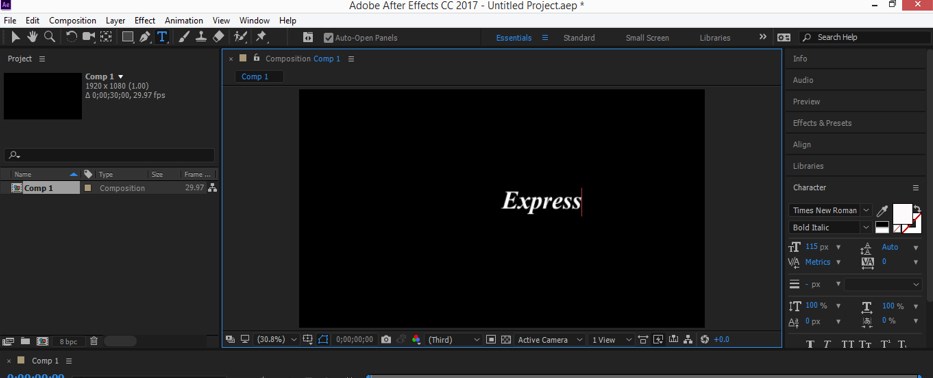Viewport: 933px width, 378px height.
Task: Open the Animation menu
Action: pyautogui.click(x=184, y=20)
